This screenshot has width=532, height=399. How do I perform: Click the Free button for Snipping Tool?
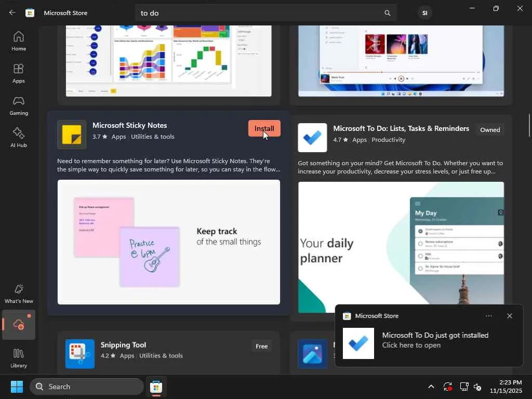(x=262, y=347)
